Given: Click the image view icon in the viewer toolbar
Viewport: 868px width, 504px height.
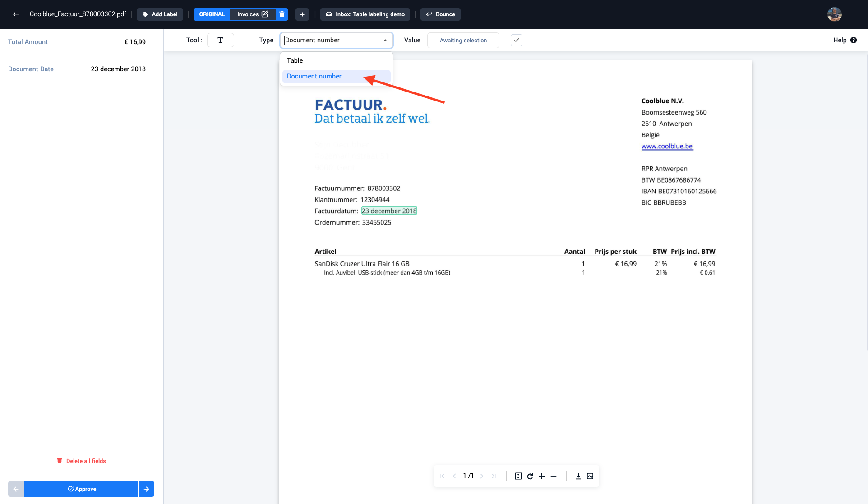Looking at the screenshot, I should click(590, 476).
